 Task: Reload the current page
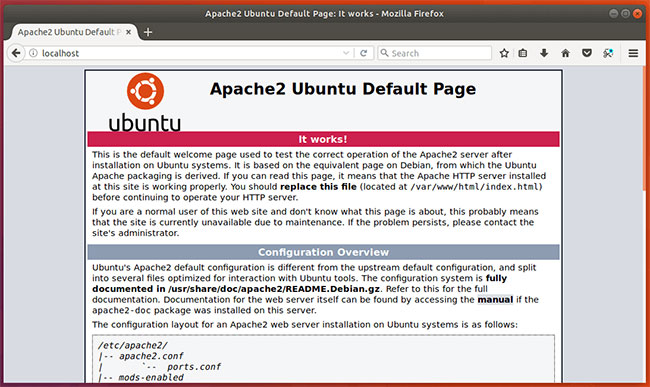tap(364, 53)
